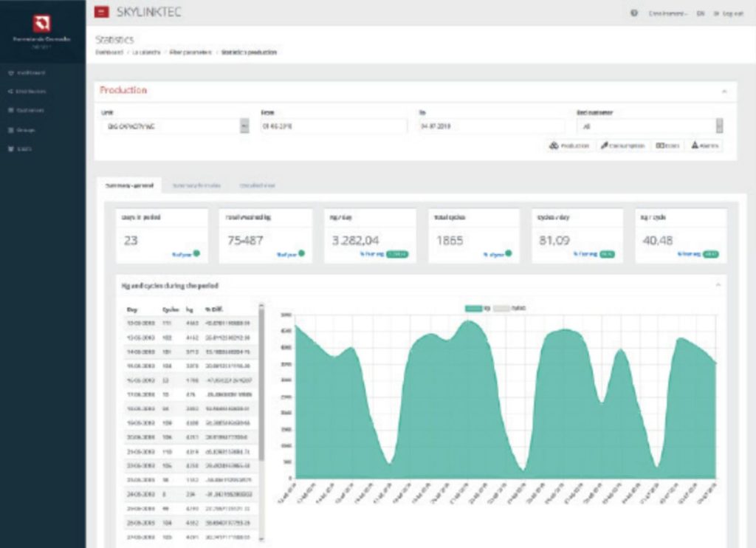Open Groups from the sidebar
756x548 pixels.
click(x=26, y=129)
